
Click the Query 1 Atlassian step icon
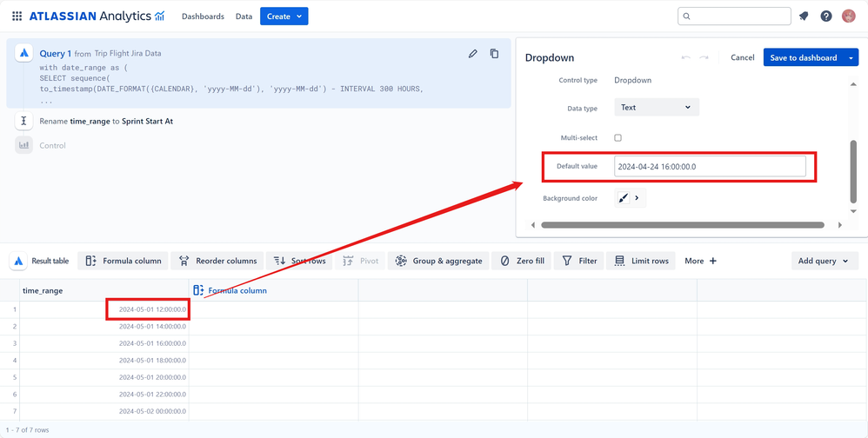[23, 53]
